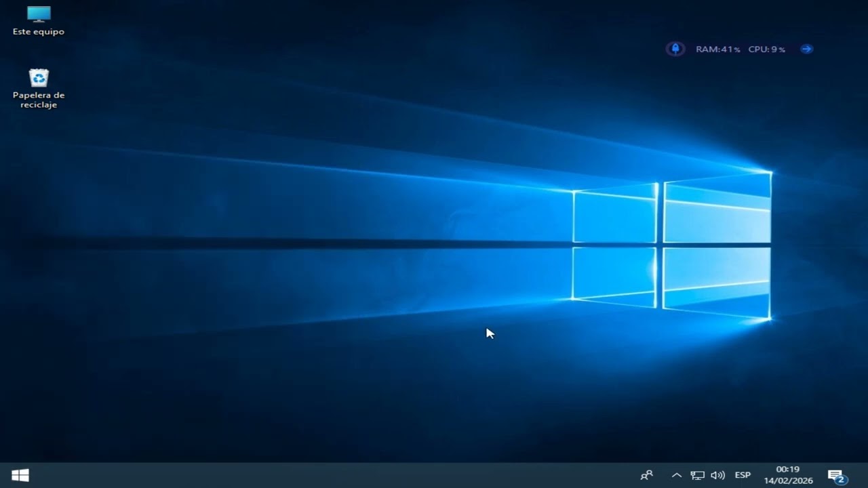
Task: Select the Papelera de reciclaje icon
Action: point(39,88)
